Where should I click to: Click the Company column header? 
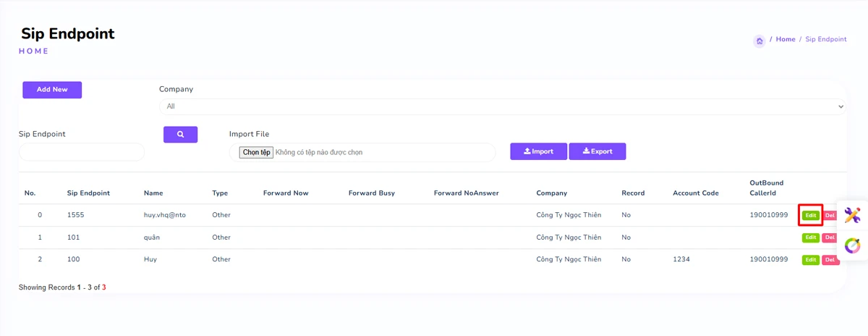click(551, 193)
